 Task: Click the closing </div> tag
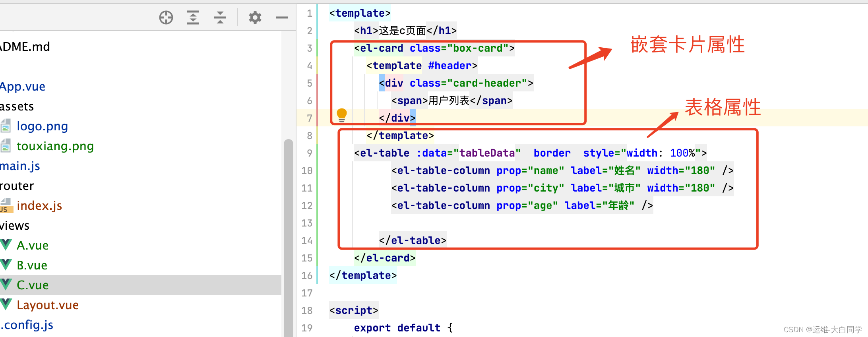click(397, 118)
